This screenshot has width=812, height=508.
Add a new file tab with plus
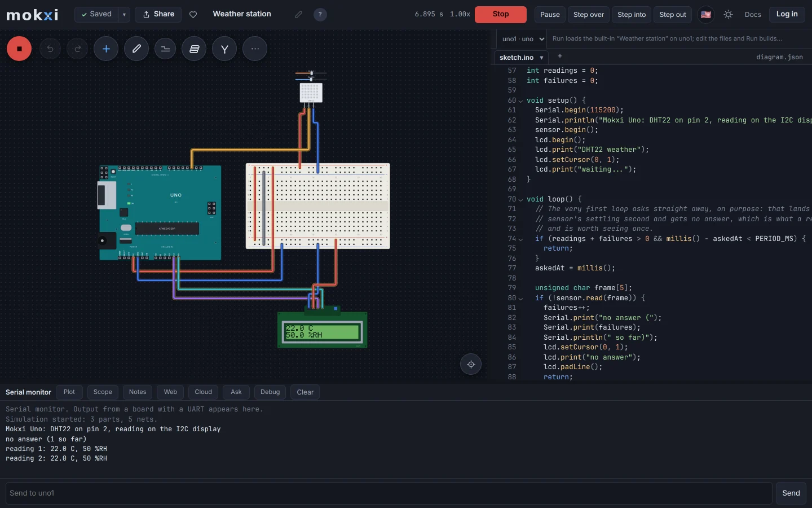point(559,56)
